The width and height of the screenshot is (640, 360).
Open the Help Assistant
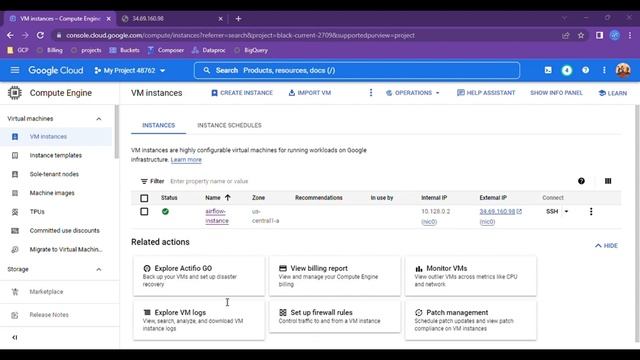486,93
